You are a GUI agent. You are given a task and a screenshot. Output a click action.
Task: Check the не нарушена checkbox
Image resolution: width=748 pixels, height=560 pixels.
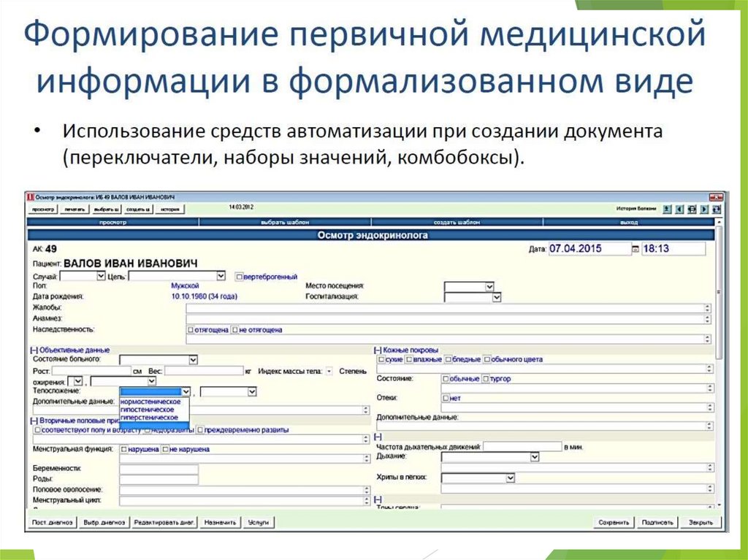pos(166,449)
